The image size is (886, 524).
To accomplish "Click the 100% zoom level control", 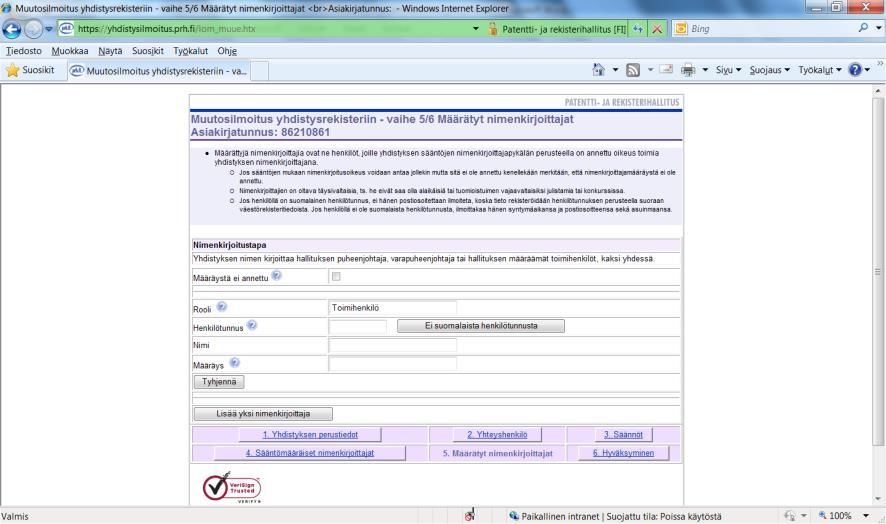I will point(836,516).
